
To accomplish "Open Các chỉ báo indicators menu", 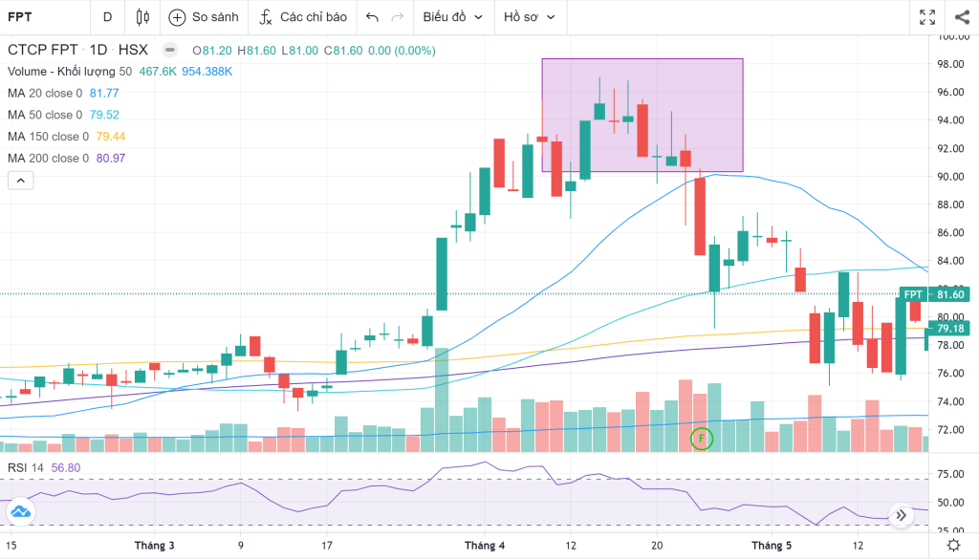I will 303,17.
